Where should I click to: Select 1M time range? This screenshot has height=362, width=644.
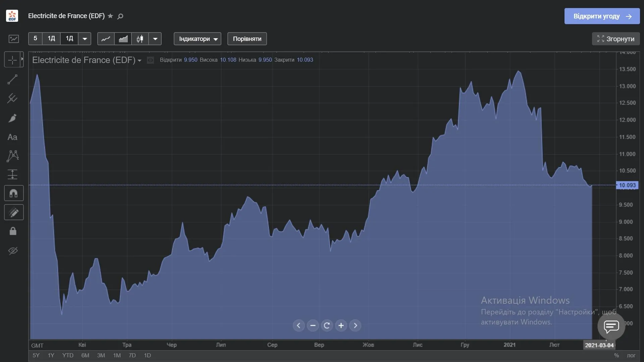(117, 356)
